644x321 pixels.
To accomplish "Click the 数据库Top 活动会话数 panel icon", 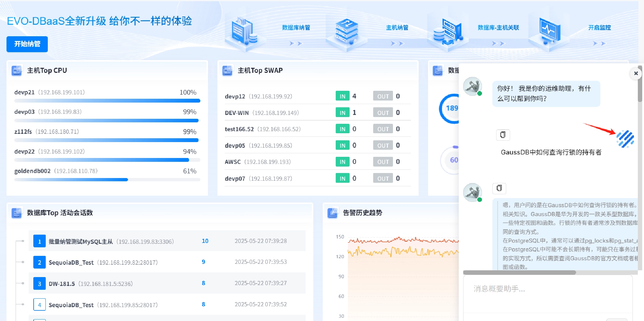I will click(x=17, y=213).
